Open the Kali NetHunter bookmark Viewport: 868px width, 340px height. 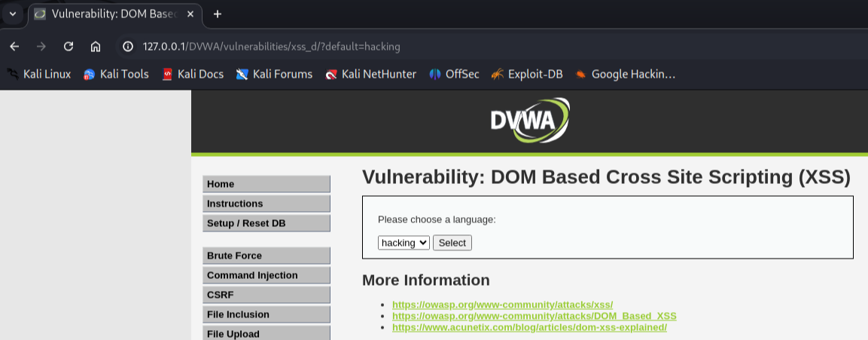tap(370, 74)
